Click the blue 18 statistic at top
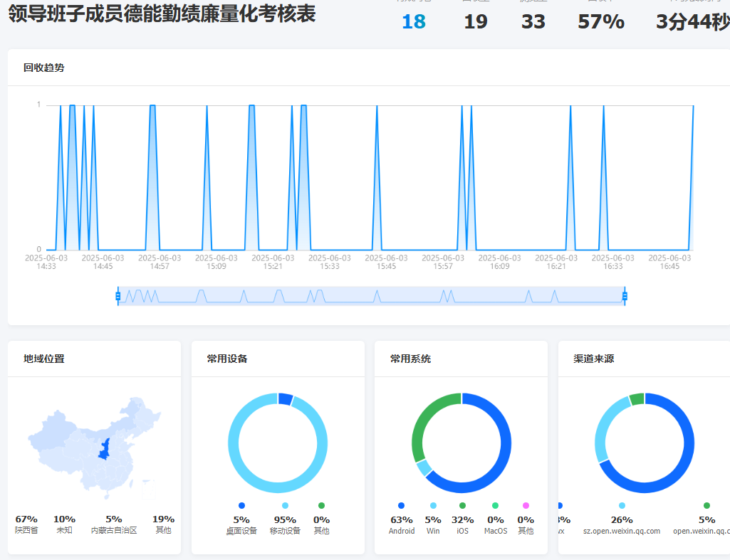Viewport: 730px width, 560px height. (413, 21)
